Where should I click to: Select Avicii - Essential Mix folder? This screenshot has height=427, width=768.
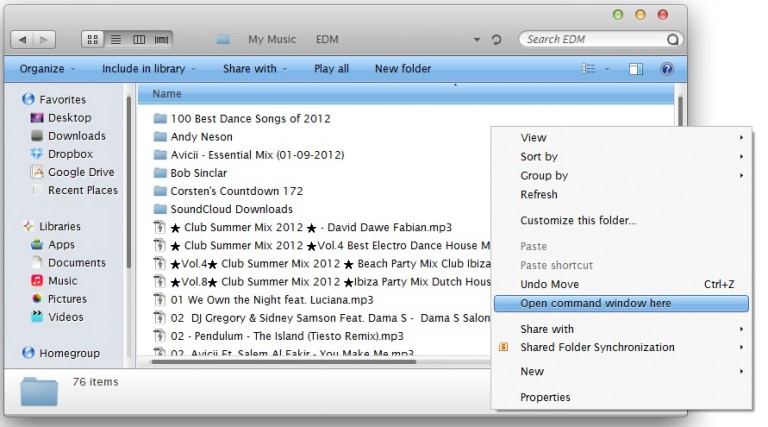point(249,155)
